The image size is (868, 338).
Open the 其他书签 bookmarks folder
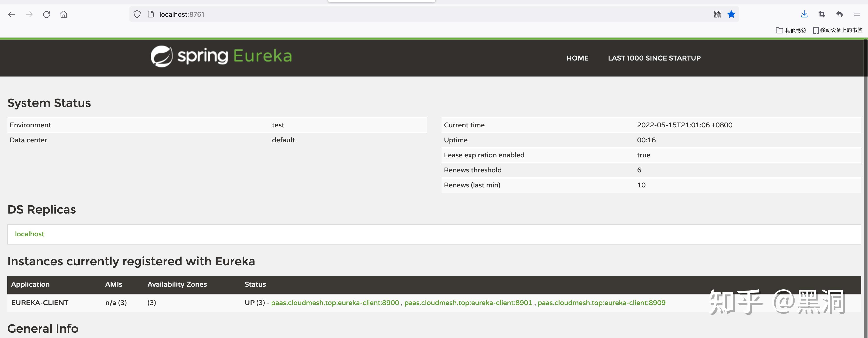pos(791,30)
